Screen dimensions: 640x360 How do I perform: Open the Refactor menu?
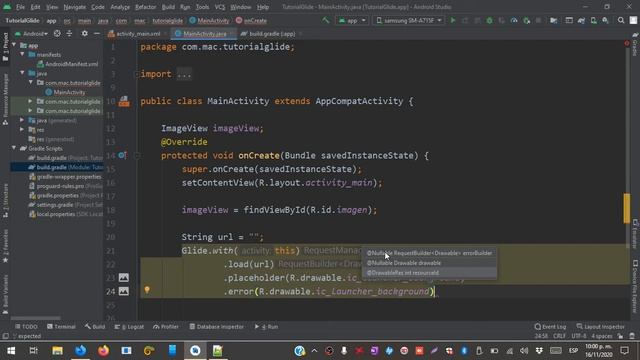tap(145, 7)
